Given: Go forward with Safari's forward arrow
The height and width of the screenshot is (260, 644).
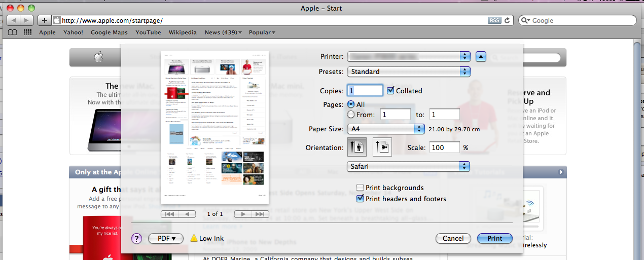Looking at the screenshot, I should pyautogui.click(x=27, y=20).
